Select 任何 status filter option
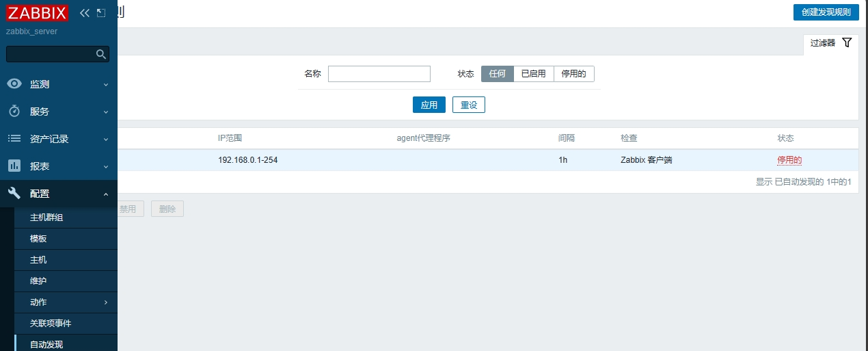 pyautogui.click(x=497, y=74)
